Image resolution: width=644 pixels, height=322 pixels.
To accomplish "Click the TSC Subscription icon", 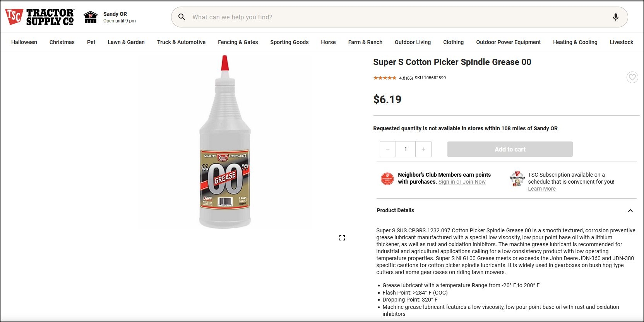I will (517, 179).
